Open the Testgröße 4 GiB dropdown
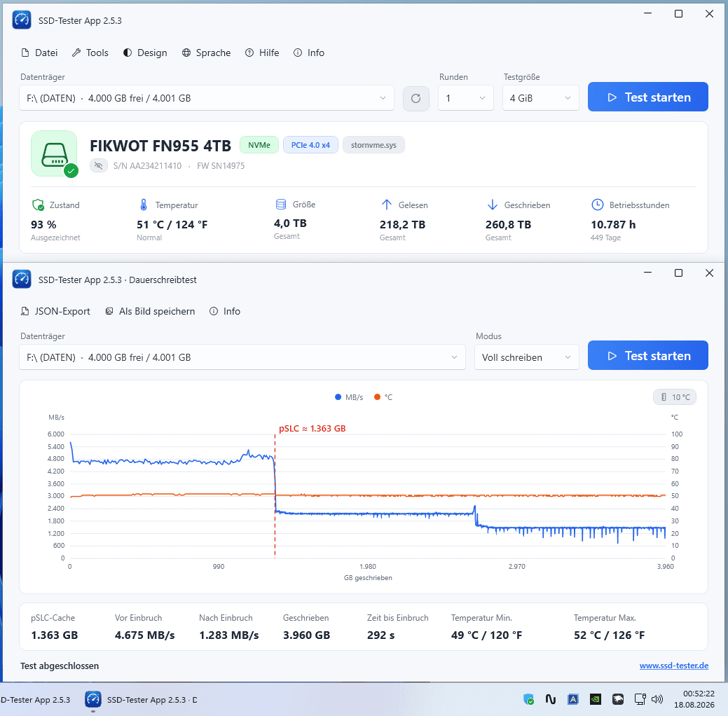728x716 pixels. 541,98
